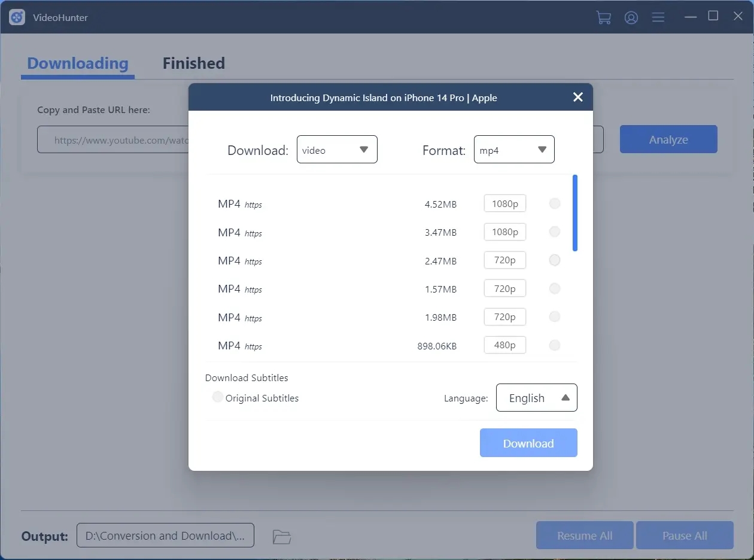Click the 4.52MB file size text
The width and height of the screenshot is (754, 560).
point(440,204)
